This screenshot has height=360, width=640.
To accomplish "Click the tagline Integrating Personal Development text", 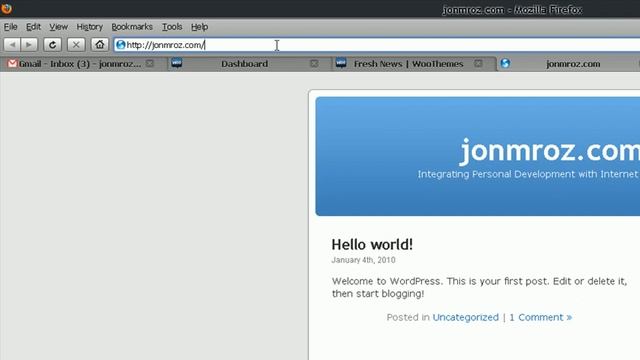I will click(x=529, y=174).
